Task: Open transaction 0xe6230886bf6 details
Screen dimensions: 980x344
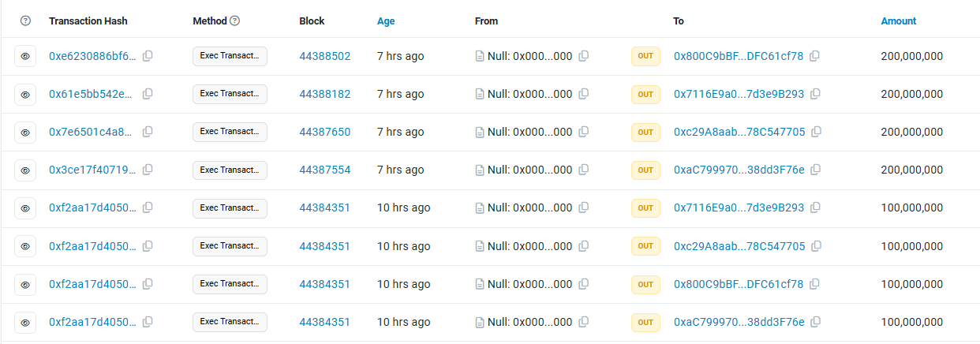Action: (x=92, y=56)
